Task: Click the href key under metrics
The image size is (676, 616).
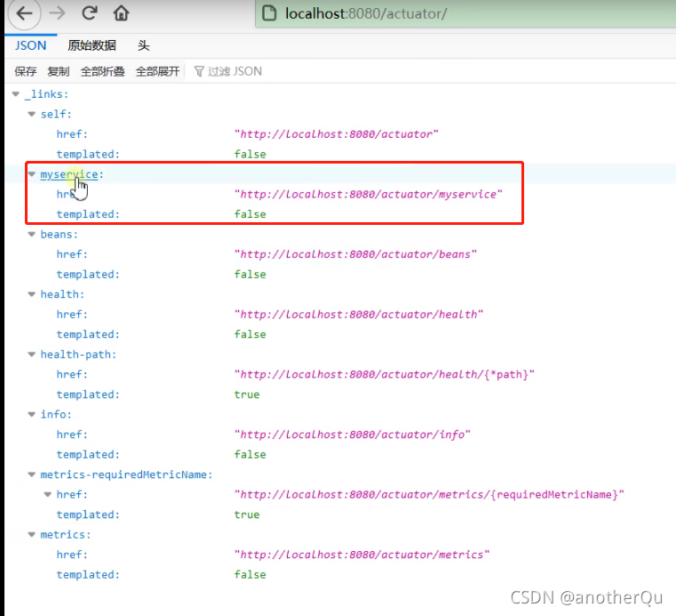Action: (x=72, y=555)
